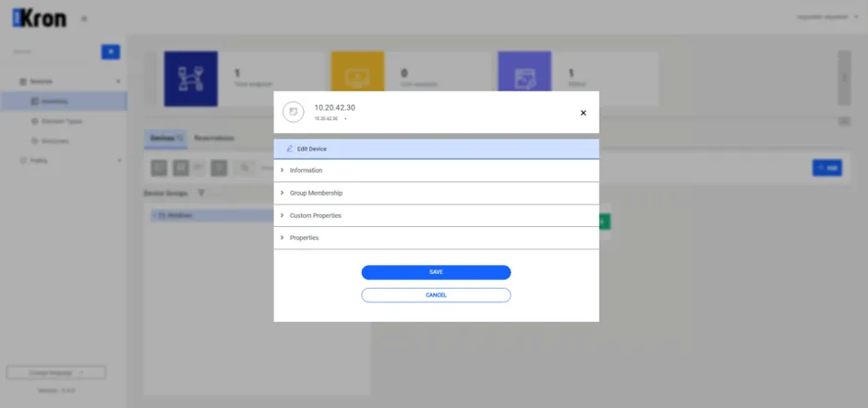Click the filter icon beside Device Groups
The width and height of the screenshot is (868, 408).
coord(201,193)
